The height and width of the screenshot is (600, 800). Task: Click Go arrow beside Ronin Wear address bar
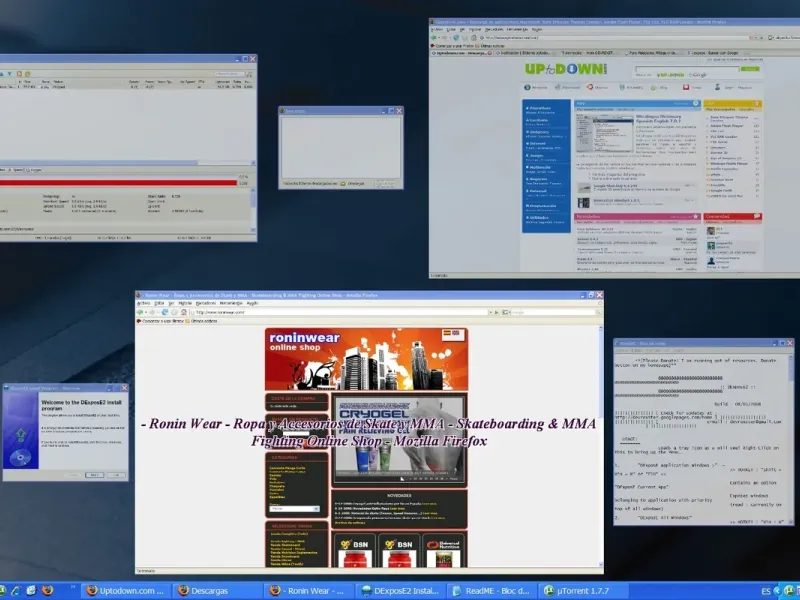click(497, 312)
